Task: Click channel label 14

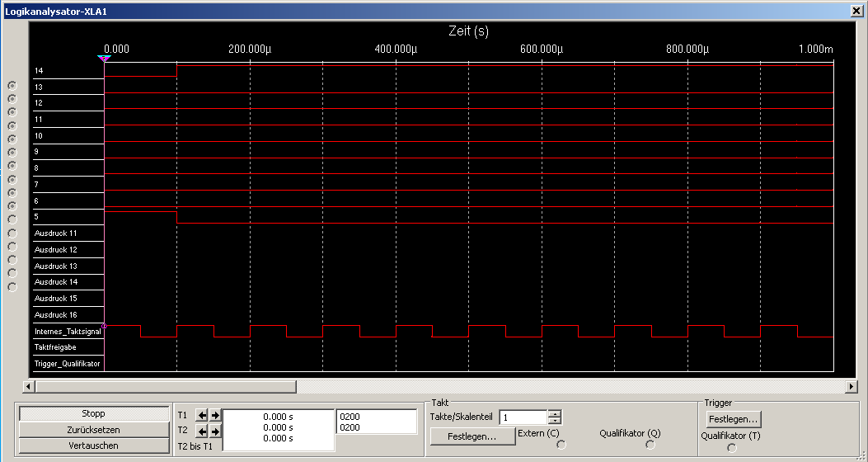Action: [39, 71]
